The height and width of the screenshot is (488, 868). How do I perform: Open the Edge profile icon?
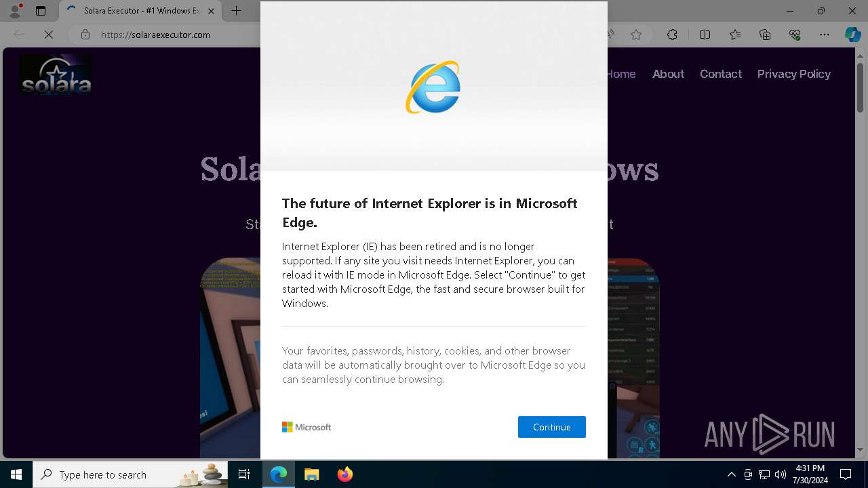[x=16, y=11]
